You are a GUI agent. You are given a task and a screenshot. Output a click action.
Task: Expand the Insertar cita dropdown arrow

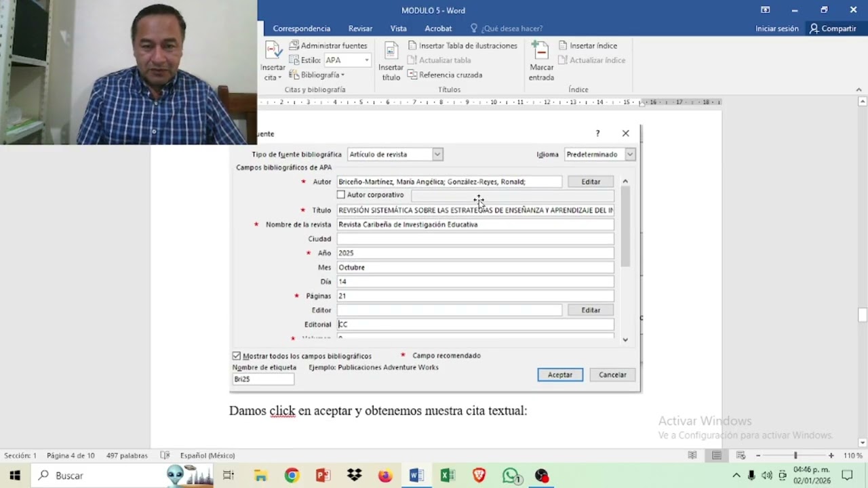pos(278,78)
